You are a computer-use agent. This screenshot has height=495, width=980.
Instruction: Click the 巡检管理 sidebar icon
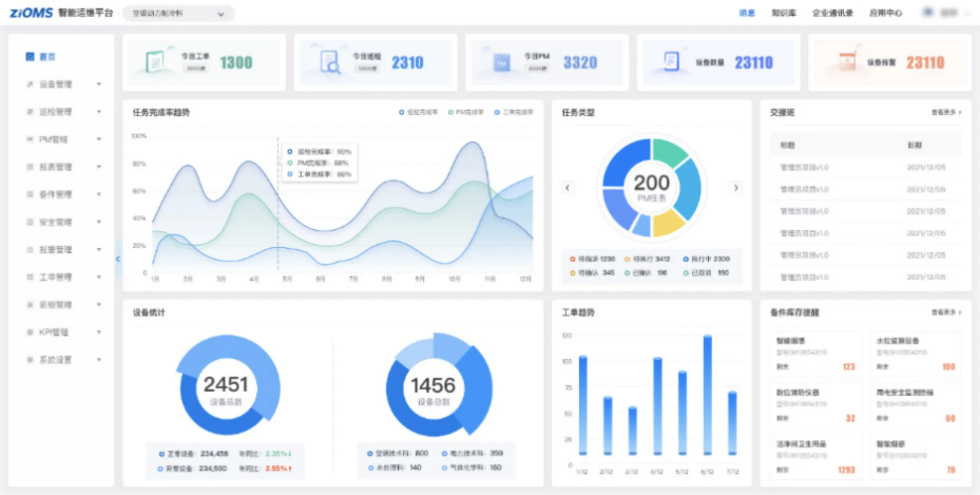click(x=30, y=112)
